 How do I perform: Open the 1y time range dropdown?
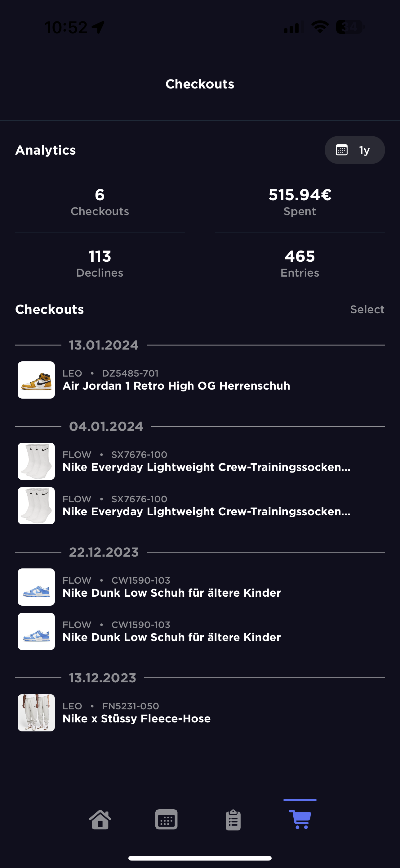(354, 150)
